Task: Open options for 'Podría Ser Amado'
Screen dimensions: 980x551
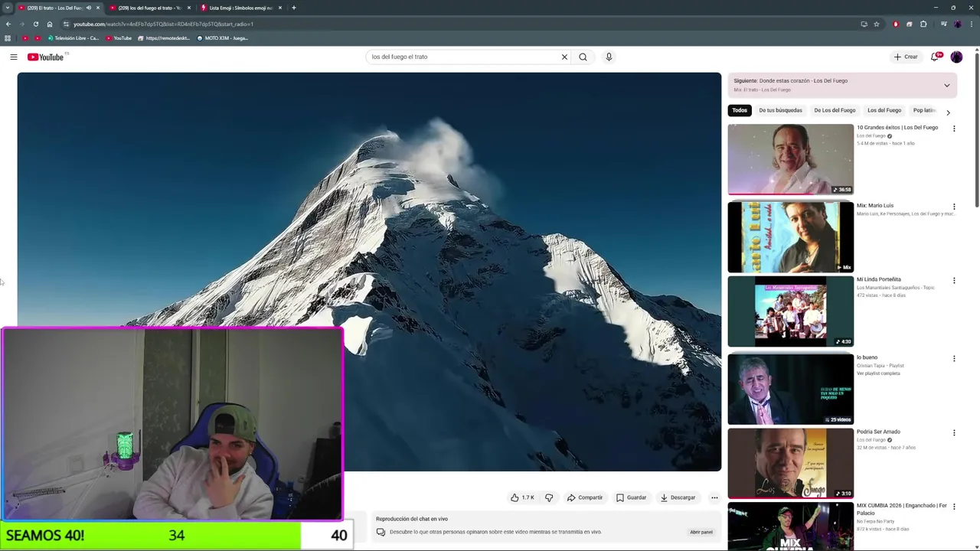Action: [x=954, y=433]
